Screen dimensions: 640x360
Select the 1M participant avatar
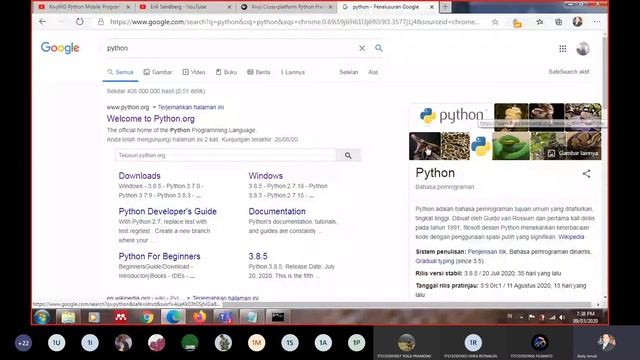(256, 343)
